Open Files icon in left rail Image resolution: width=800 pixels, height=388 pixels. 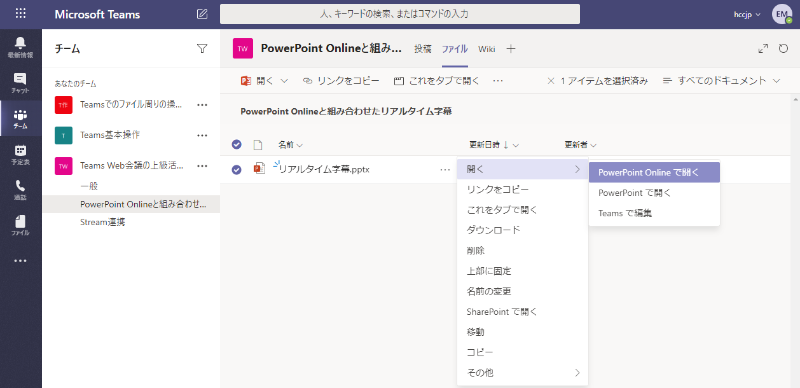pyautogui.click(x=20, y=225)
